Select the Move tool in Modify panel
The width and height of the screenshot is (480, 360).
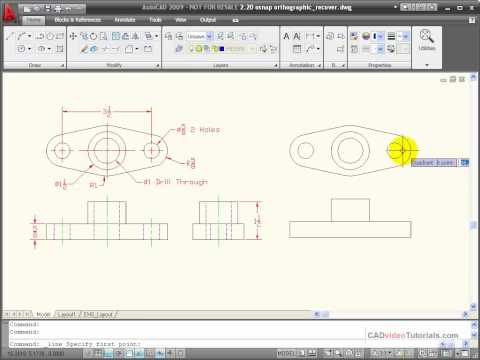click(73, 36)
